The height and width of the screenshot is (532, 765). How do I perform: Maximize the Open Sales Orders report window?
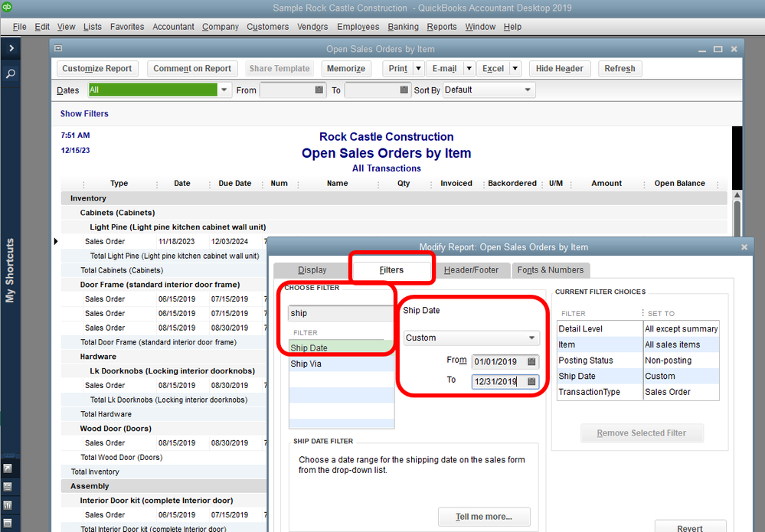718,49
